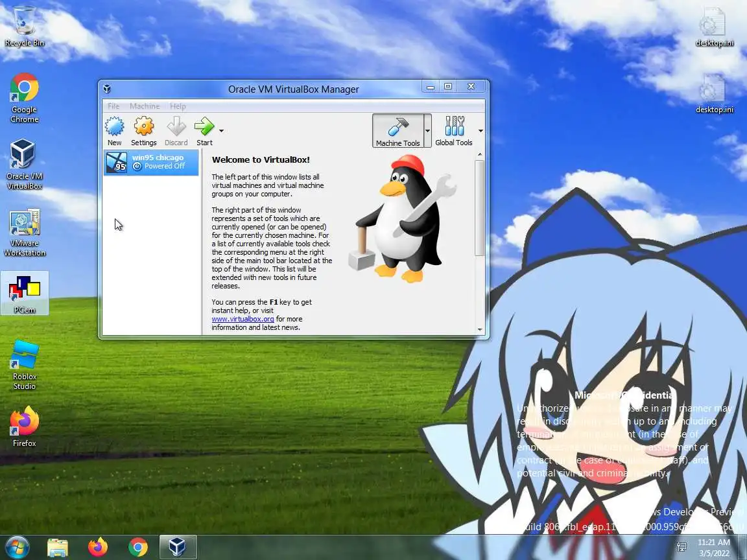Image resolution: width=747 pixels, height=560 pixels.
Task: Start the win95 chicago machine
Action: (204, 131)
